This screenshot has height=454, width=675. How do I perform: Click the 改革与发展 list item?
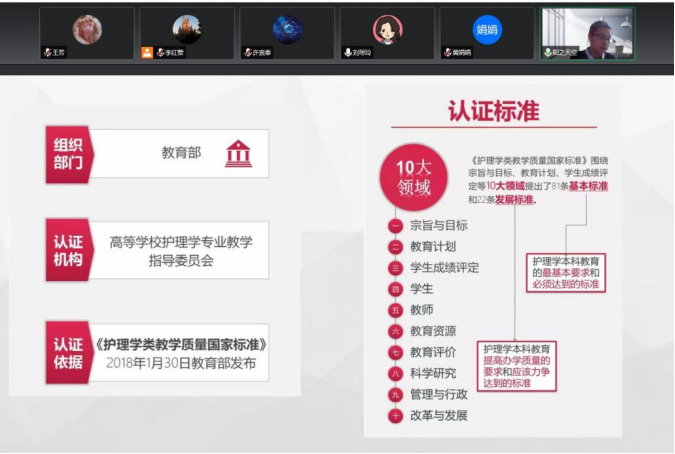coord(438,415)
